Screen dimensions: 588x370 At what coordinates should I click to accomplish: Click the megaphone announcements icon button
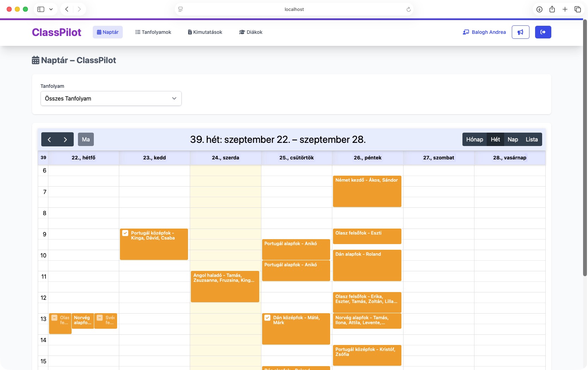point(520,32)
